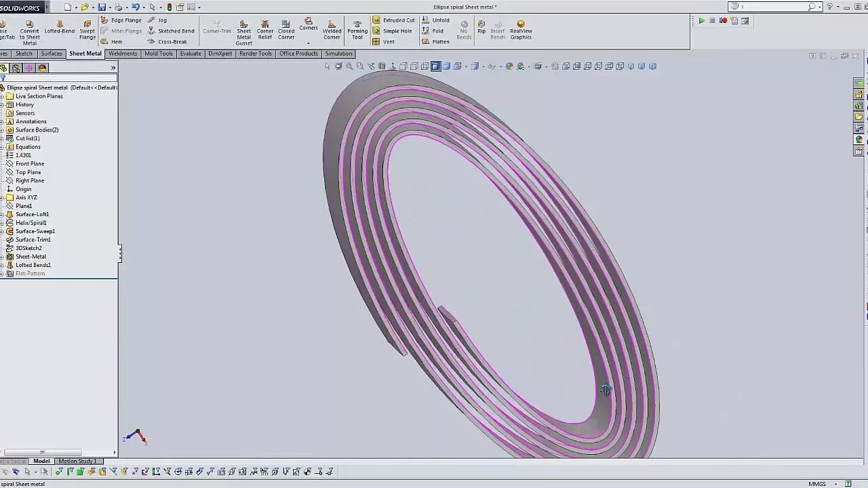868x488 pixels.
Task: Enable RealView Graphics
Action: click(520, 30)
